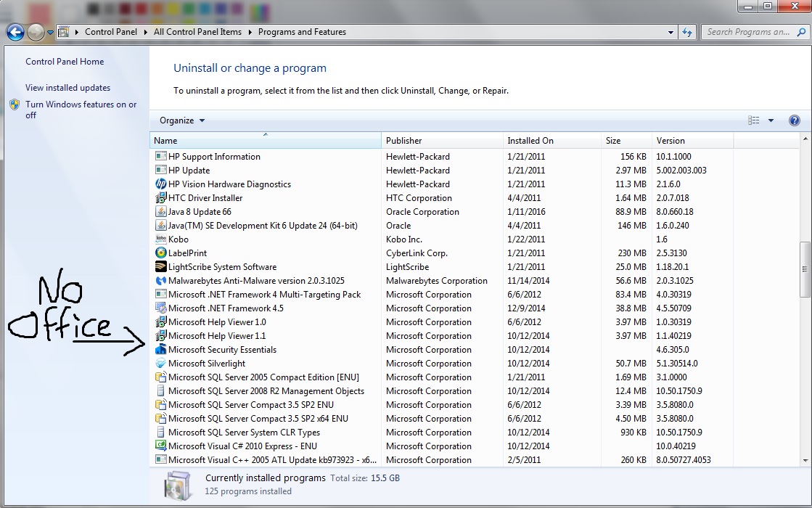Open the address bar history dropdown
Screen dimensions: 812x508
670,32
